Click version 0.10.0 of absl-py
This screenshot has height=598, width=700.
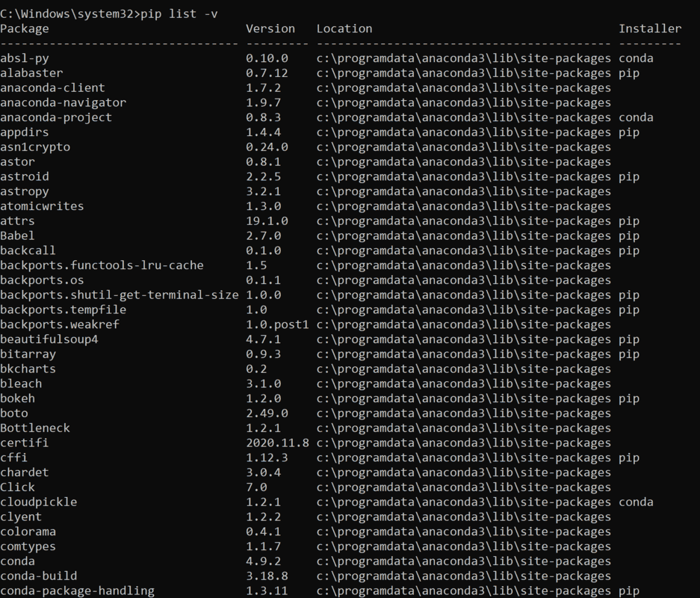[267, 58]
